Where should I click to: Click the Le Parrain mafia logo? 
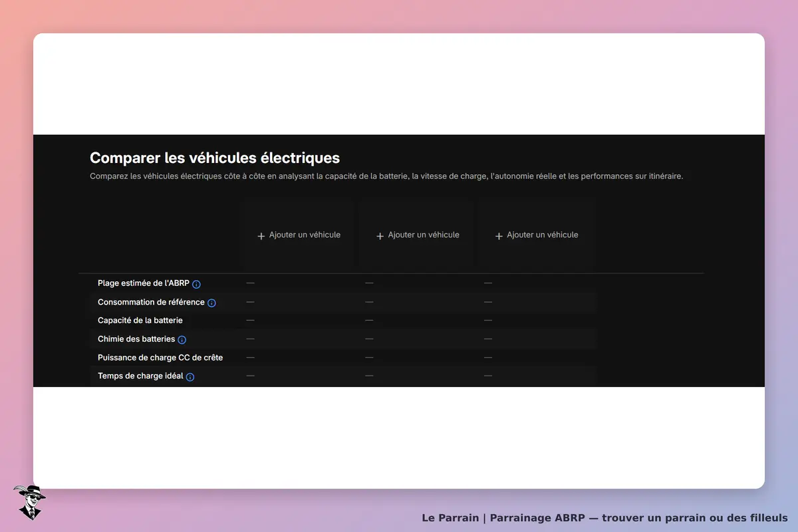click(29, 502)
